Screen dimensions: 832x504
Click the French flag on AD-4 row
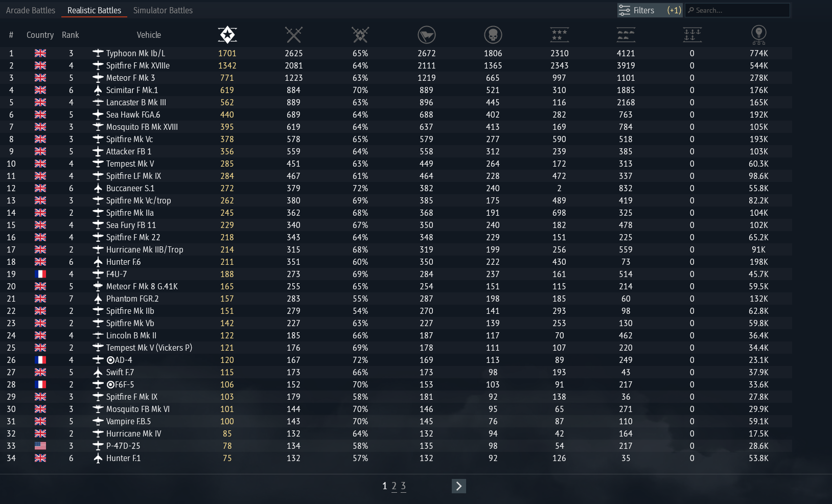[40, 360]
